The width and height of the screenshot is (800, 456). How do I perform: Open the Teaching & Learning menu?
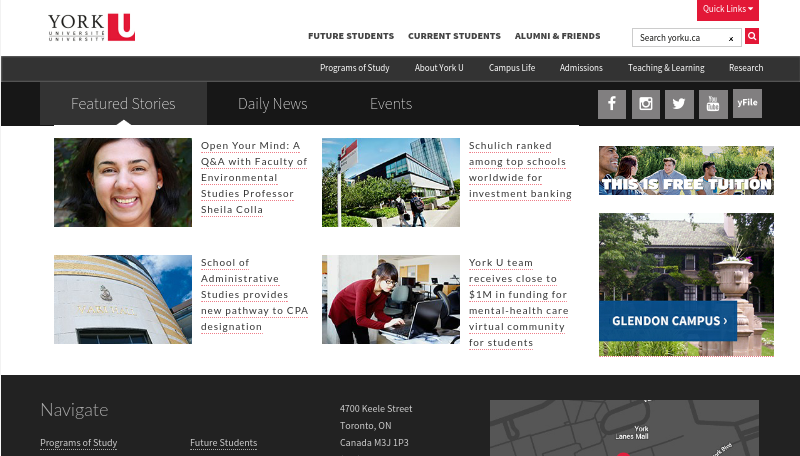tap(666, 68)
